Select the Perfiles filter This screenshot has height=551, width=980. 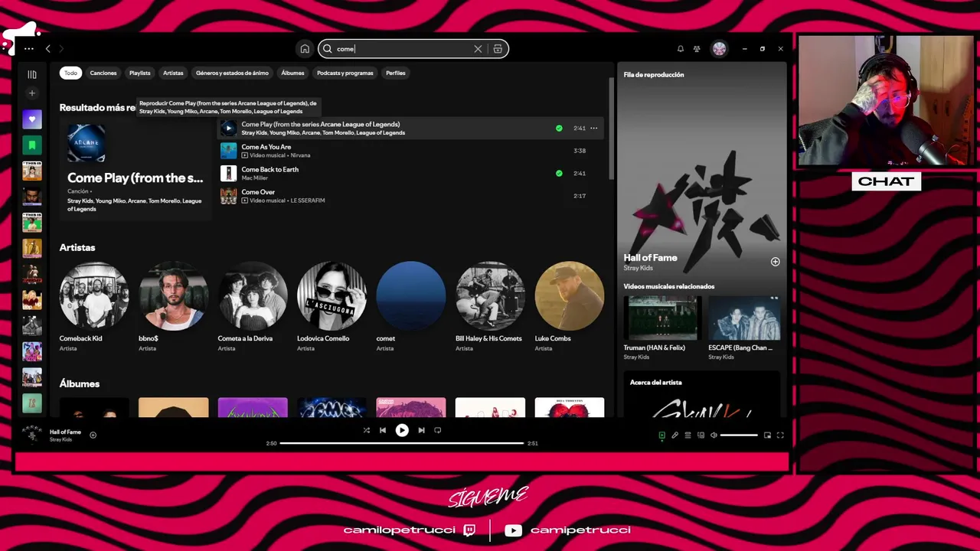point(396,73)
